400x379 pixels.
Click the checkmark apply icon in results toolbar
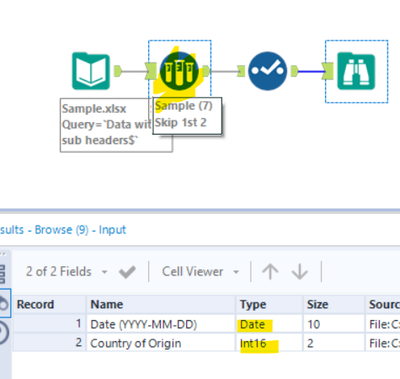point(127,272)
